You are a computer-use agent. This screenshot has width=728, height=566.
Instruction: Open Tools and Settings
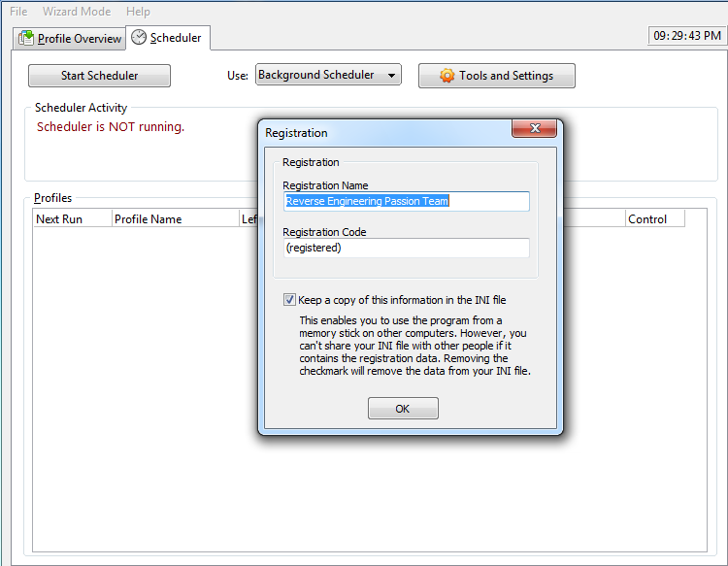(497, 76)
